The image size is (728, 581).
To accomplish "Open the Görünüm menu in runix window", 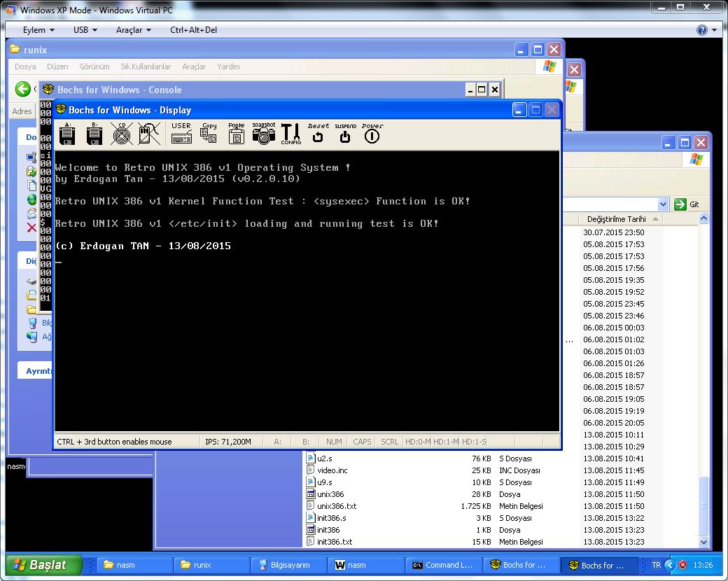I will [94, 66].
